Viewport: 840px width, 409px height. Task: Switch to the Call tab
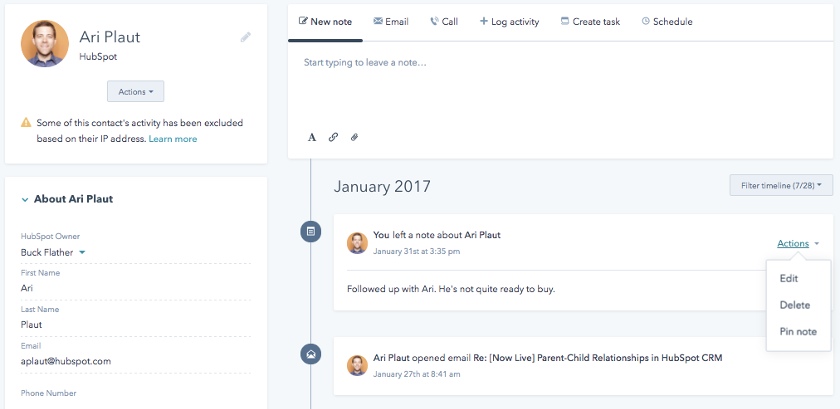click(443, 21)
